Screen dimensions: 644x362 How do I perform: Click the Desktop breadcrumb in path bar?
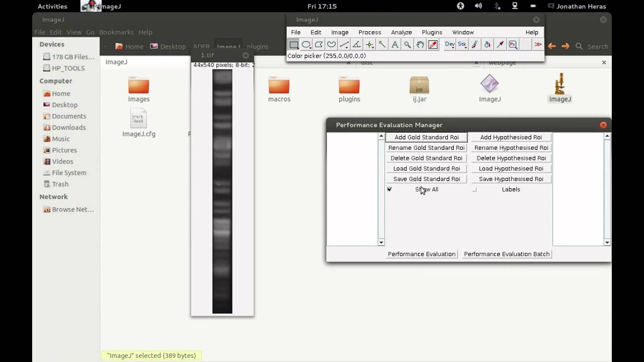pyautogui.click(x=168, y=46)
